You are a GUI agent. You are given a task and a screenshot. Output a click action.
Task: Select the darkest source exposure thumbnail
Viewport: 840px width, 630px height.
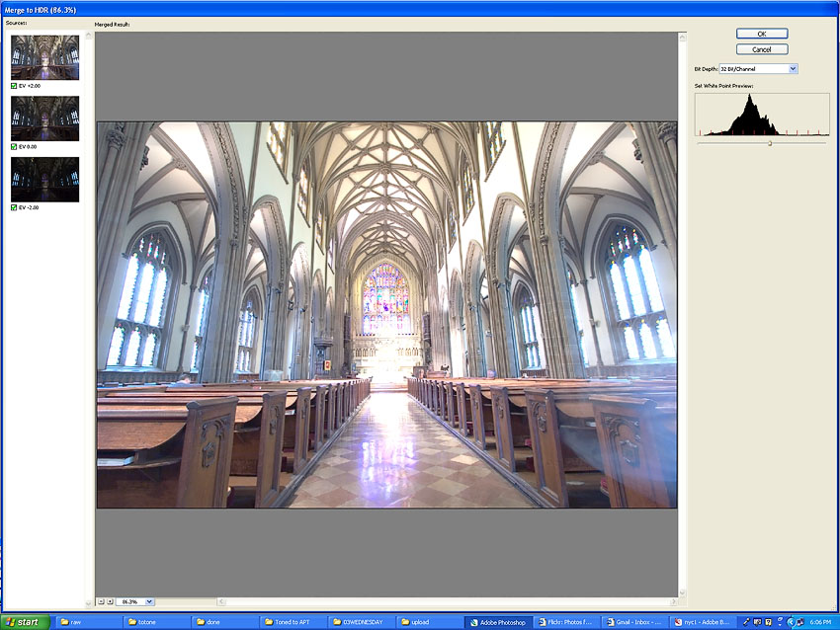click(44, 179)
